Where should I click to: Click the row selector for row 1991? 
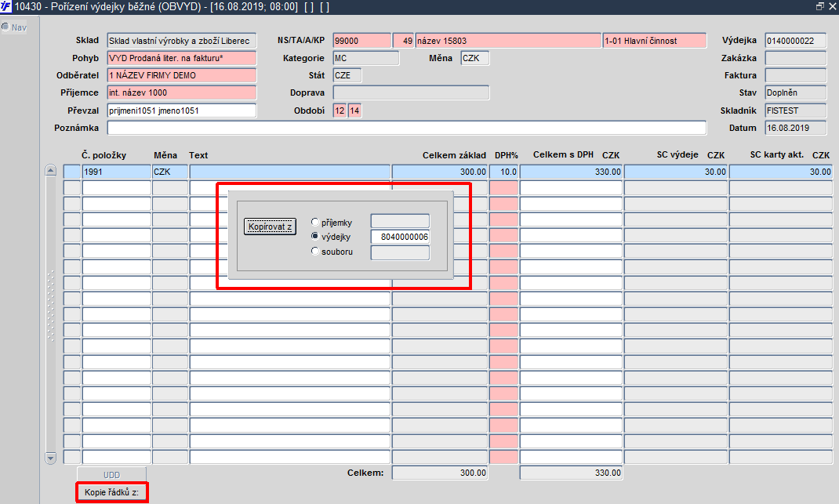(x=71, y=172)
